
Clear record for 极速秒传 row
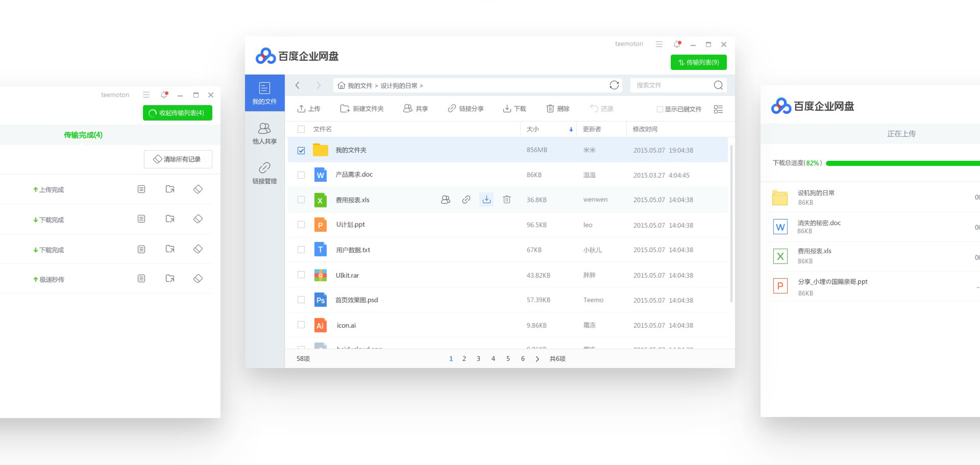(x=198, y=278)
